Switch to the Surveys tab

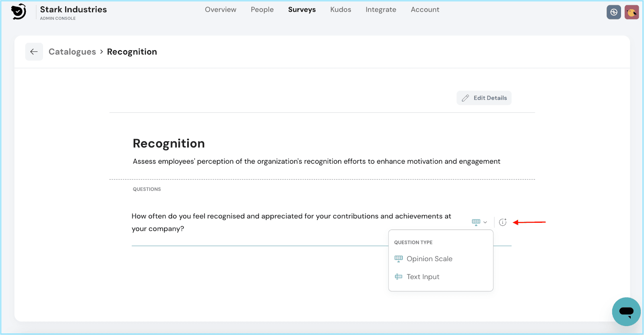coord(302,10)
